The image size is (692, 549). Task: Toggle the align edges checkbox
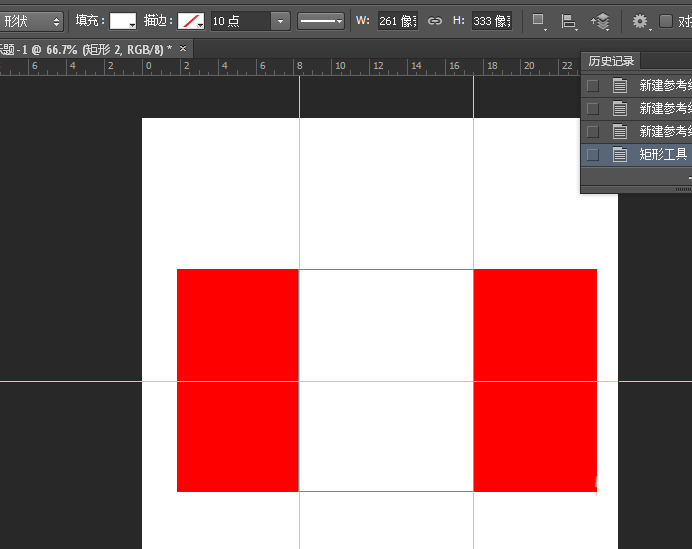pyautogui.click(x=666, y=21)
